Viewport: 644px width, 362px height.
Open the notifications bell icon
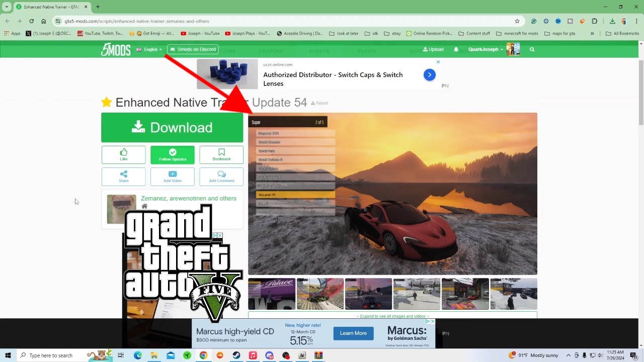[x=456, y=49]
